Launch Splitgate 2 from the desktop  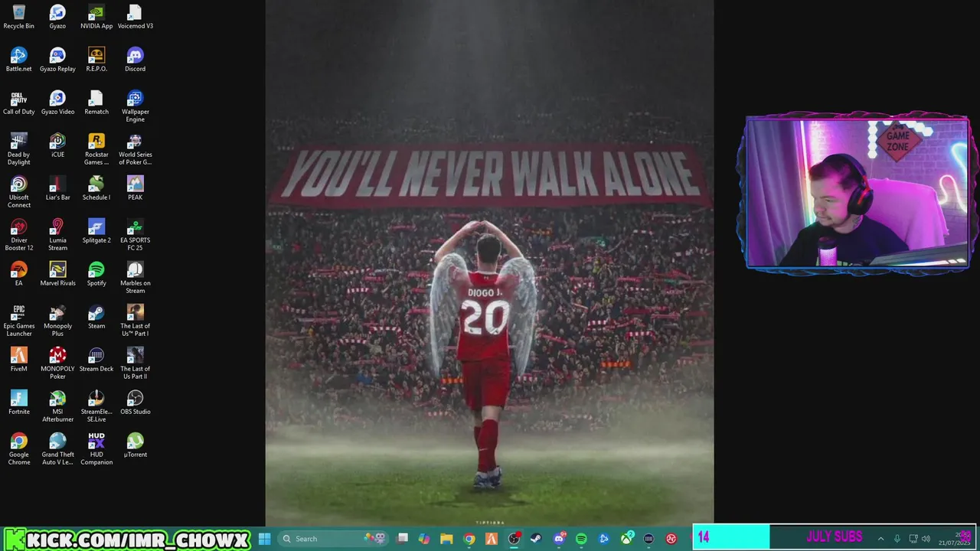96,231
